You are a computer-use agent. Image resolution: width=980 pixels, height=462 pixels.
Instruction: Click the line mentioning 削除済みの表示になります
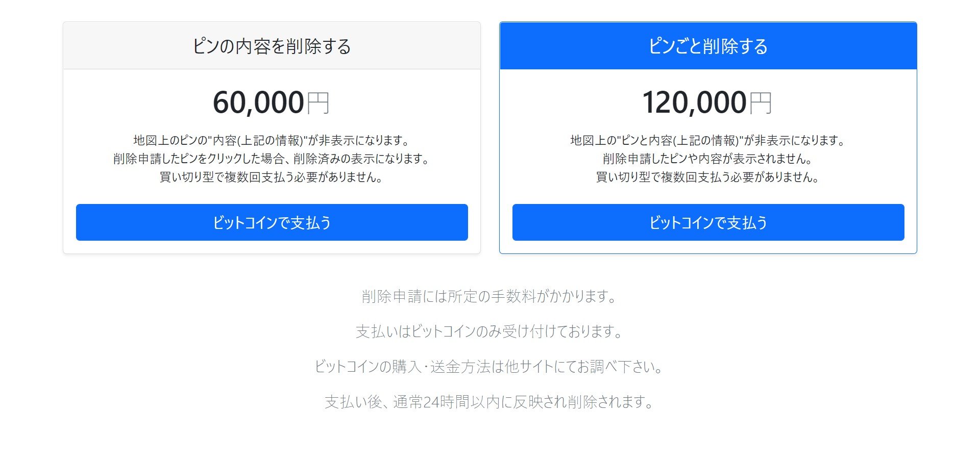click(272, 159)
